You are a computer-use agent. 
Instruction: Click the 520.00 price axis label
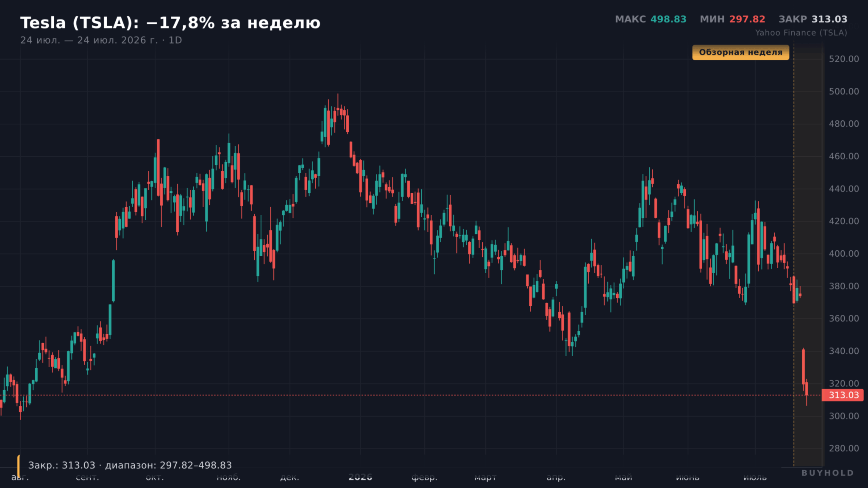pyautogui.click(x=844, y=59)
